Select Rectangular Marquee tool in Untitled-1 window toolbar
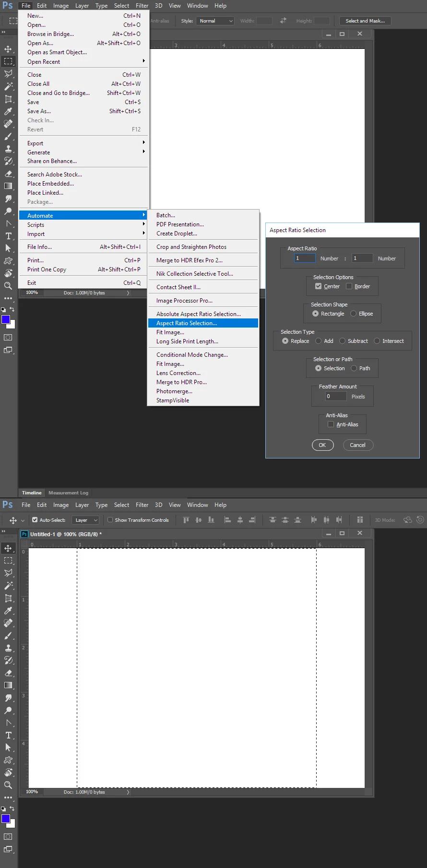 8,561
